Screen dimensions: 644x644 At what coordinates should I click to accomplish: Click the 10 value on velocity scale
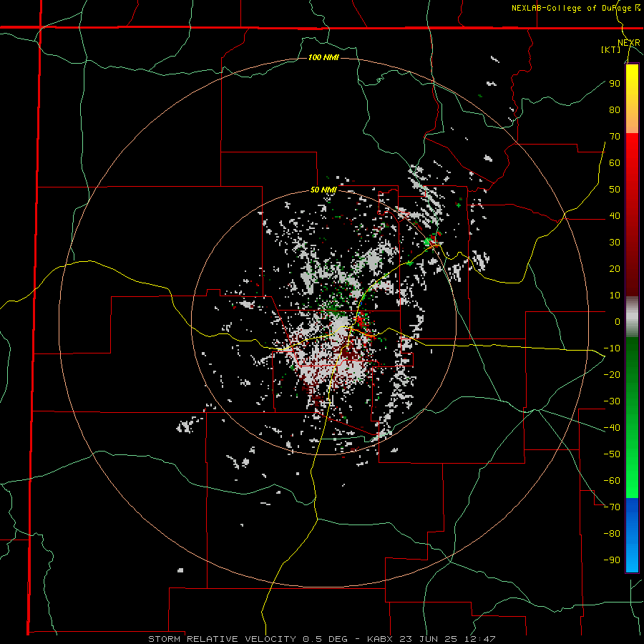[x=615, y=296]
